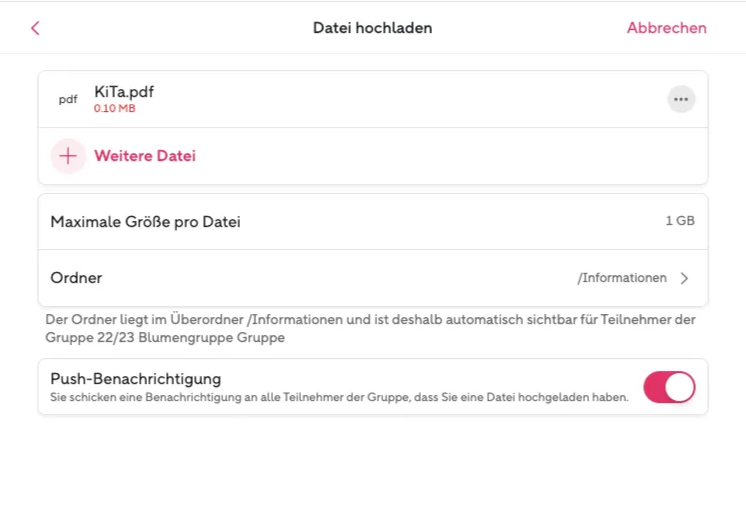Select the Weitere Datei label
The image size is (746, 526).
(x=145, y=156)
